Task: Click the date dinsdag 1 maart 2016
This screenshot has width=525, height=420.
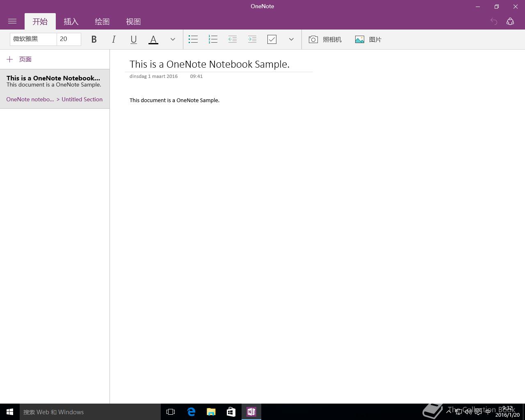Action: (x=153, y=76)
